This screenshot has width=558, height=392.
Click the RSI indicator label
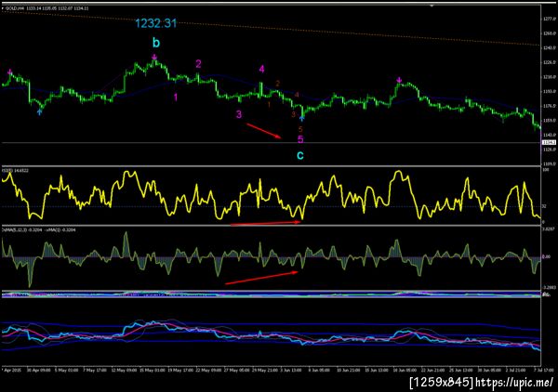(16, 171)
